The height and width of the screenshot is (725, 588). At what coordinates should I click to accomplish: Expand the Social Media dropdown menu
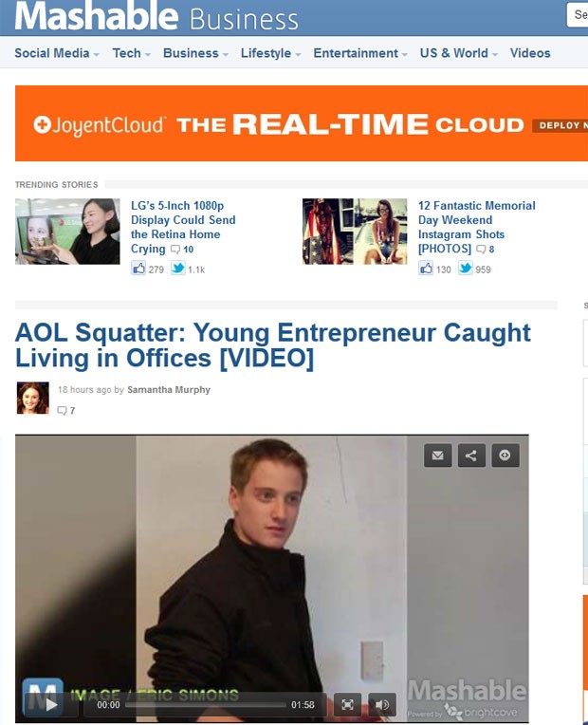56,53
